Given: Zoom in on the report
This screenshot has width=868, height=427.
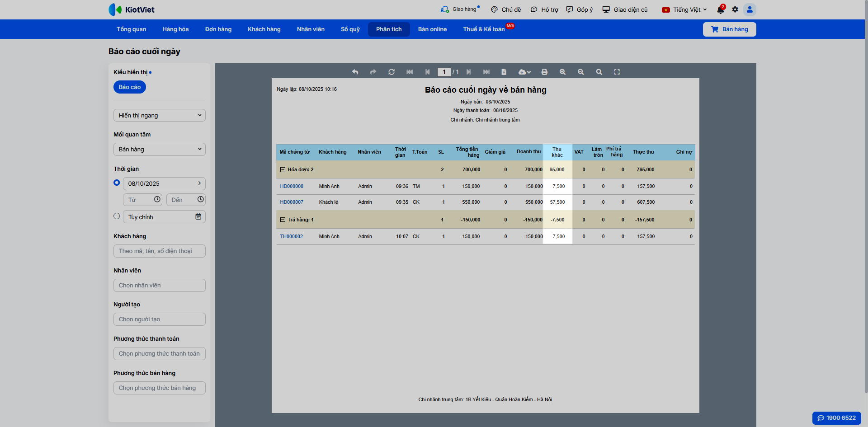Looking at the screenshot, I should 562,72.
